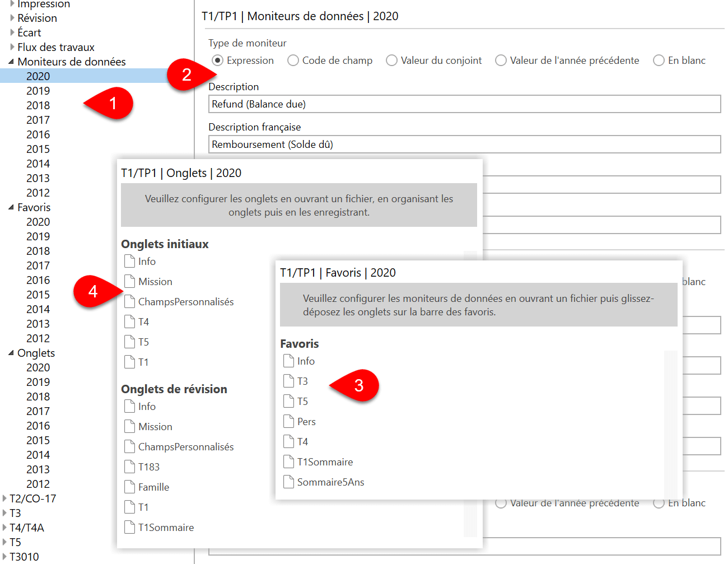Viewport: 728px width, 564px height.
Task: Click the Famille label in Onglets de révision
Action: (154, 487)
